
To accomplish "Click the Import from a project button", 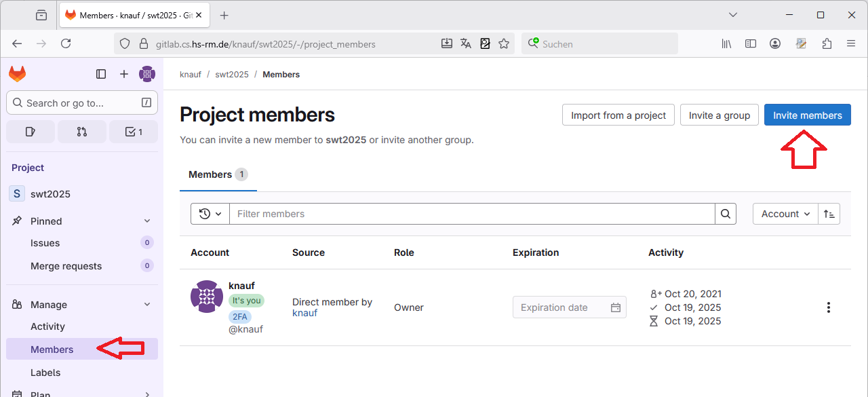I will (618, 115).
